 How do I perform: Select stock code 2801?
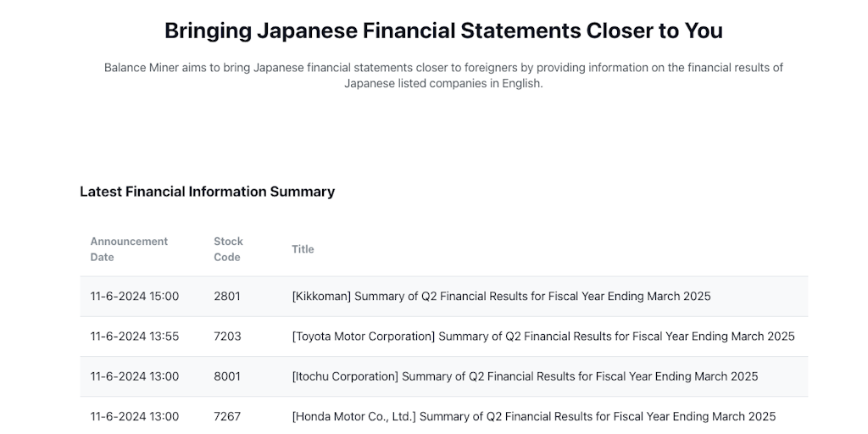point(227,297)
